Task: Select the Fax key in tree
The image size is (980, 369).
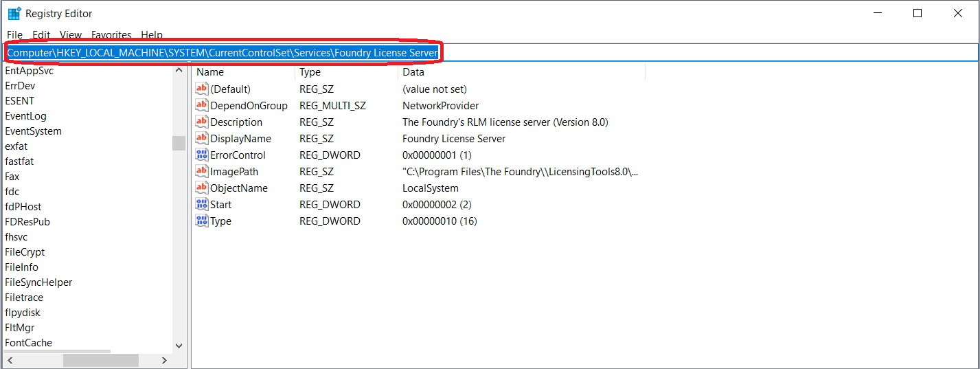Action: coord(12,177)
